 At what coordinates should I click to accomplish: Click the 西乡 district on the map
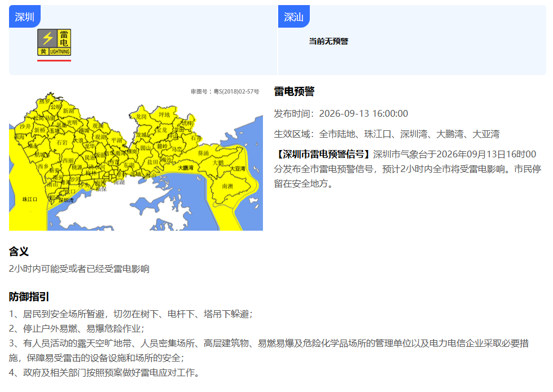click(x=43, y=166)
